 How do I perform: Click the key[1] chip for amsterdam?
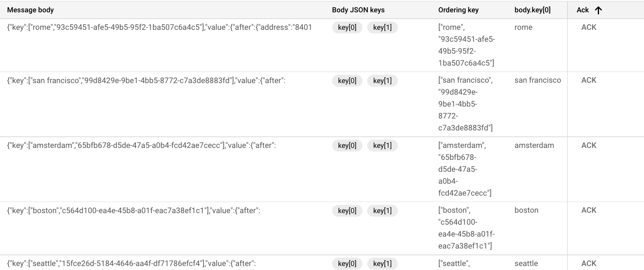point(382,146)
